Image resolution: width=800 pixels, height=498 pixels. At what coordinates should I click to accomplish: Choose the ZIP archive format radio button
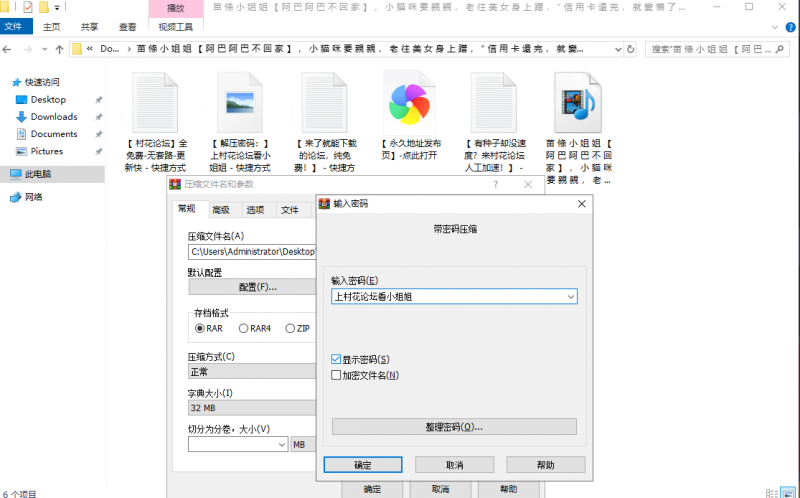[x=291, y=328]
